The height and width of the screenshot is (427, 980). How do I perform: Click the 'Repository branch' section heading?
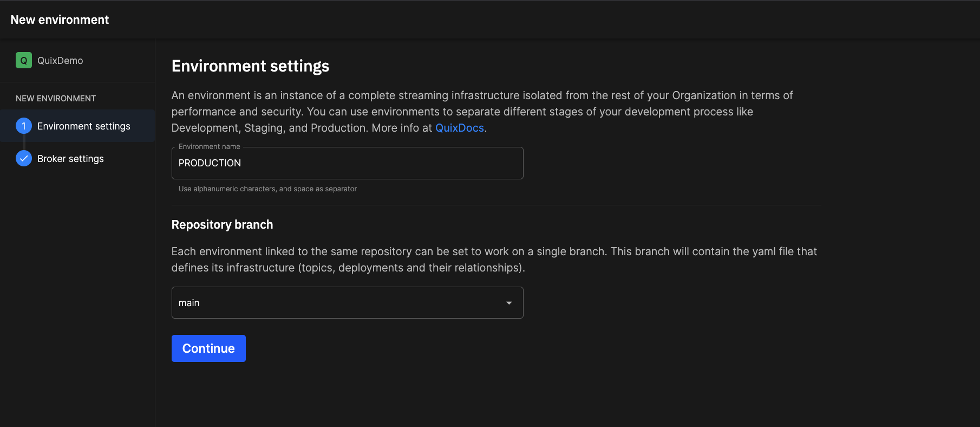[222, 225]
